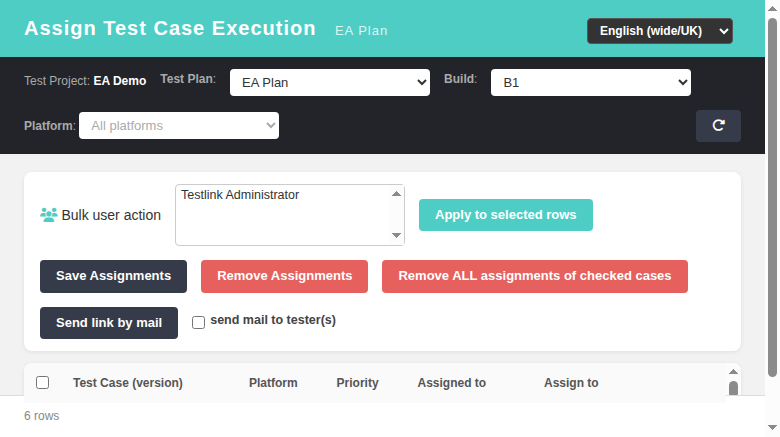Click Apply to selected rows button

[505, 215]
